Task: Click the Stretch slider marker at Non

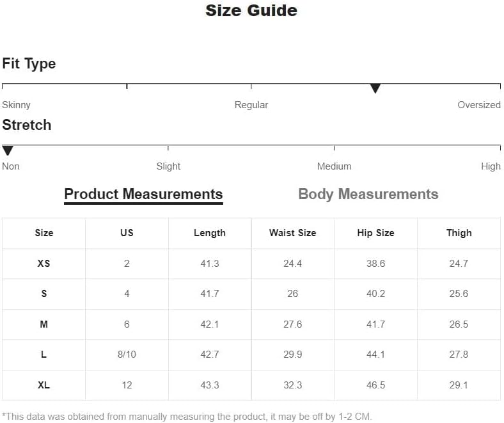Action: tap(8, 150)
